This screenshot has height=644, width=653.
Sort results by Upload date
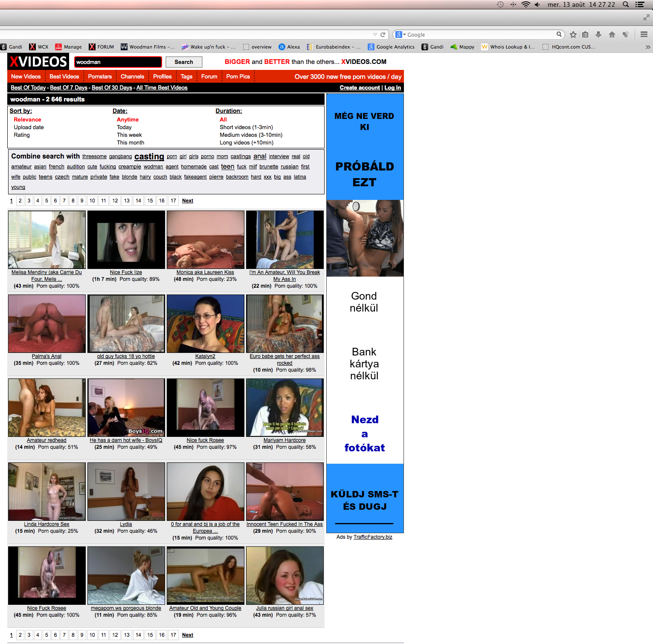(x=29, y=127)
